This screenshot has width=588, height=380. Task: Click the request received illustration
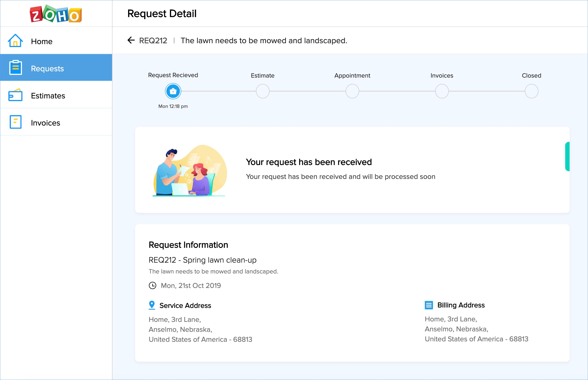(x=190, y=170)
